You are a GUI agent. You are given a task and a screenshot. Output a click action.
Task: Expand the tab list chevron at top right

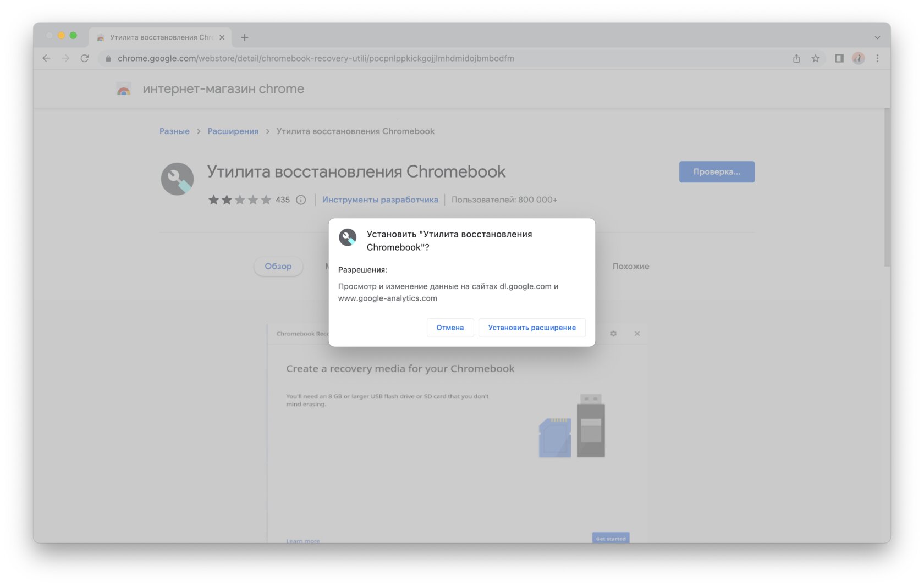tap(876, 37)
